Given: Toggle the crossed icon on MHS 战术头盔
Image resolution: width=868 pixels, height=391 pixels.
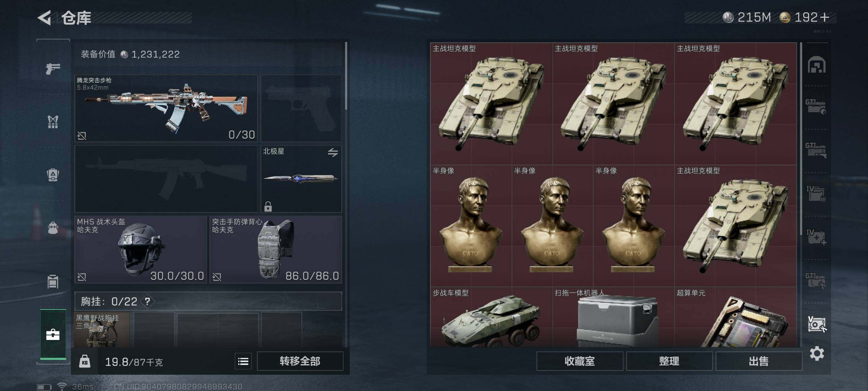Looking at the screenshot, I should click(82, 277).
